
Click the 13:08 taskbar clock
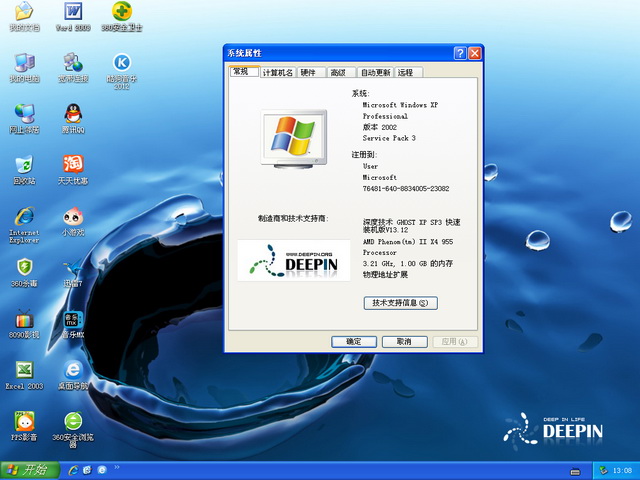coord(622,471)
